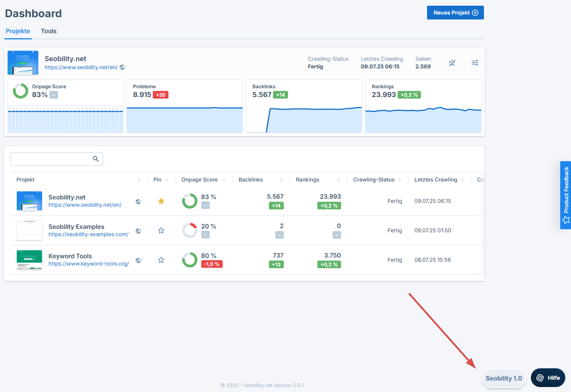Pin Seobility Examples with its star
Image resolution: width=571 pixels, height=392 pixels.
(x=161, y=230)
